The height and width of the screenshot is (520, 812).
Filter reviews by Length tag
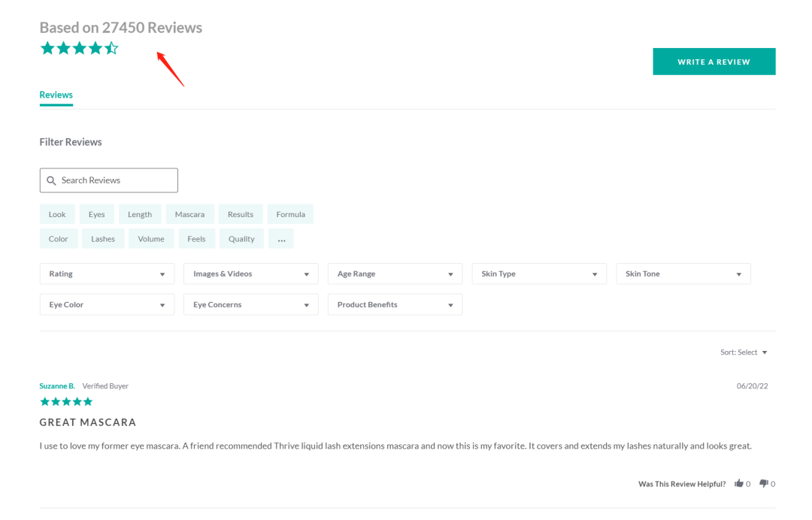tap(140, 214)
